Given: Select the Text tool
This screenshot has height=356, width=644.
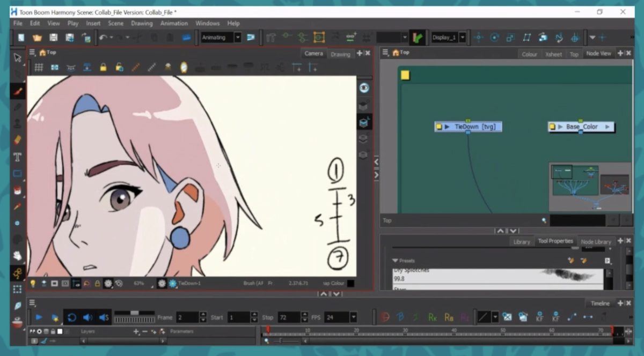Looking at the screenshot, I should [x=17, y=157].
